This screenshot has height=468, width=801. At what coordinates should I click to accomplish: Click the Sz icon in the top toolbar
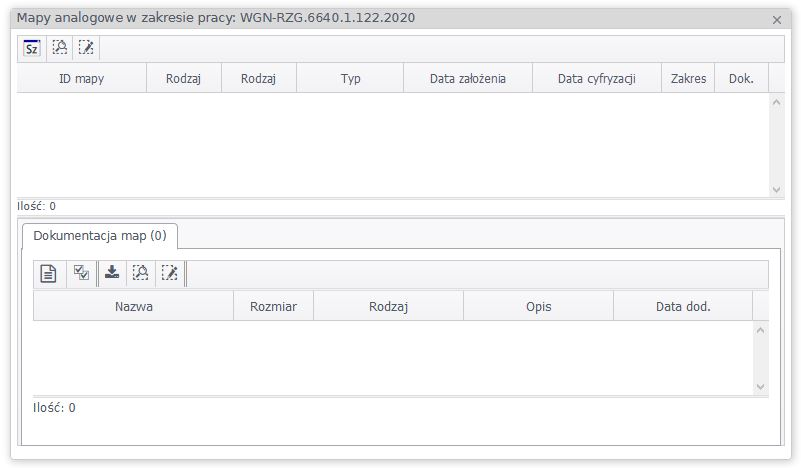[x=32, y=48]
